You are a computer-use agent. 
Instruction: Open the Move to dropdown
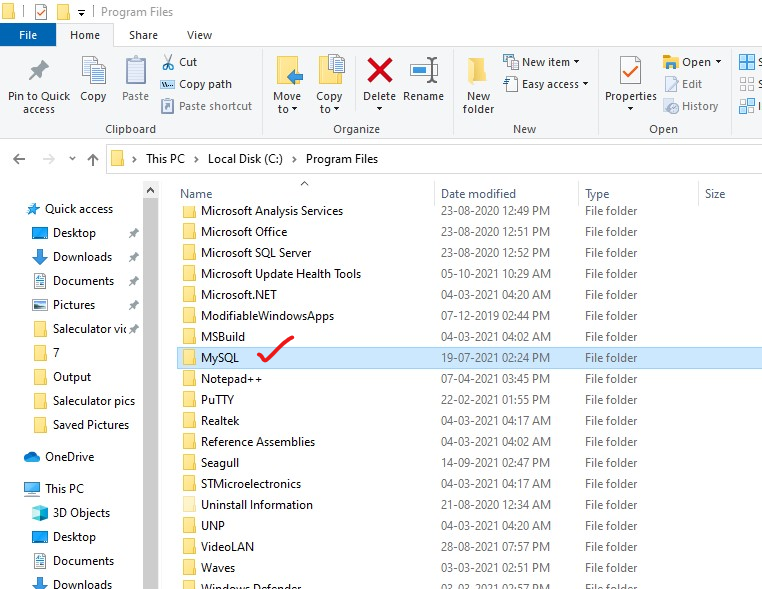[287, 86]
